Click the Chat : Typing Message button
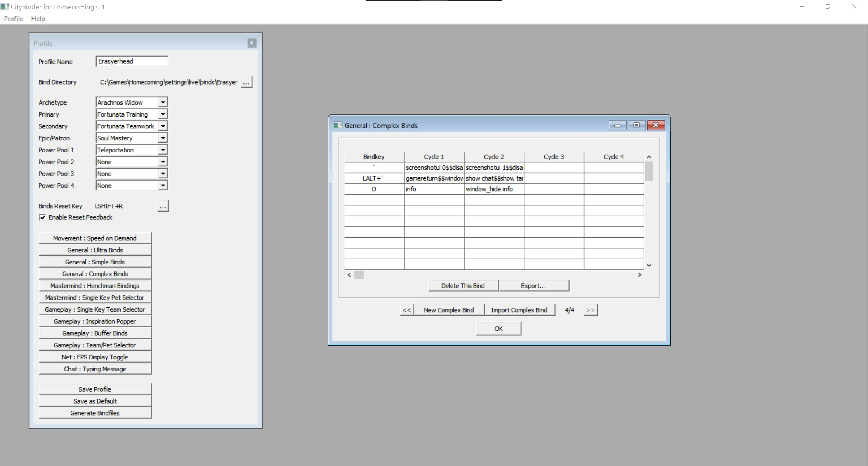 pyautogui.click(x=95, y=368)
